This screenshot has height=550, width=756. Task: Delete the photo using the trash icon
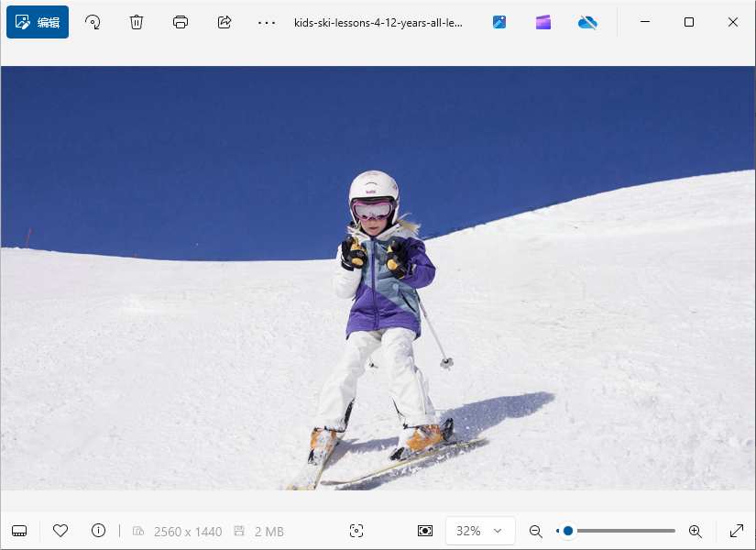pyautogui.click(x=137, y=22)
